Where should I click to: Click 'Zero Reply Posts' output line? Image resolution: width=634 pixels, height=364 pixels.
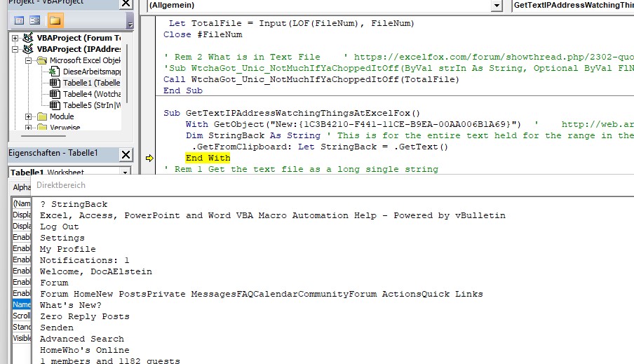click(84, 317)
